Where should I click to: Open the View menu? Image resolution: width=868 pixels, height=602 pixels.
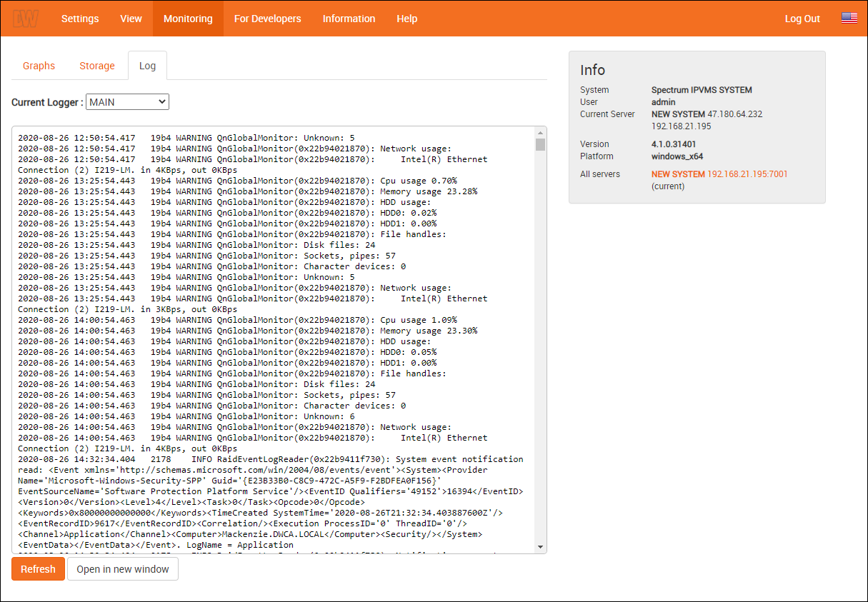[x=131, y=19]
